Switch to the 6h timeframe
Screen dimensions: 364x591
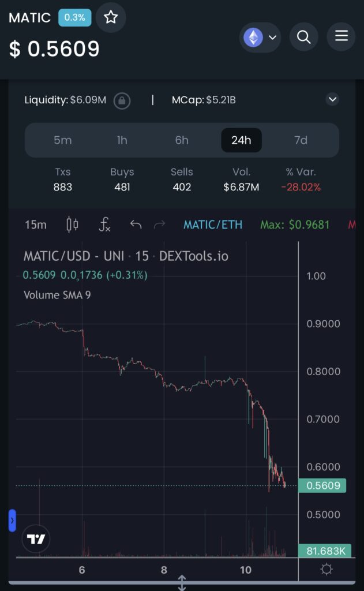tap(182, 140)
